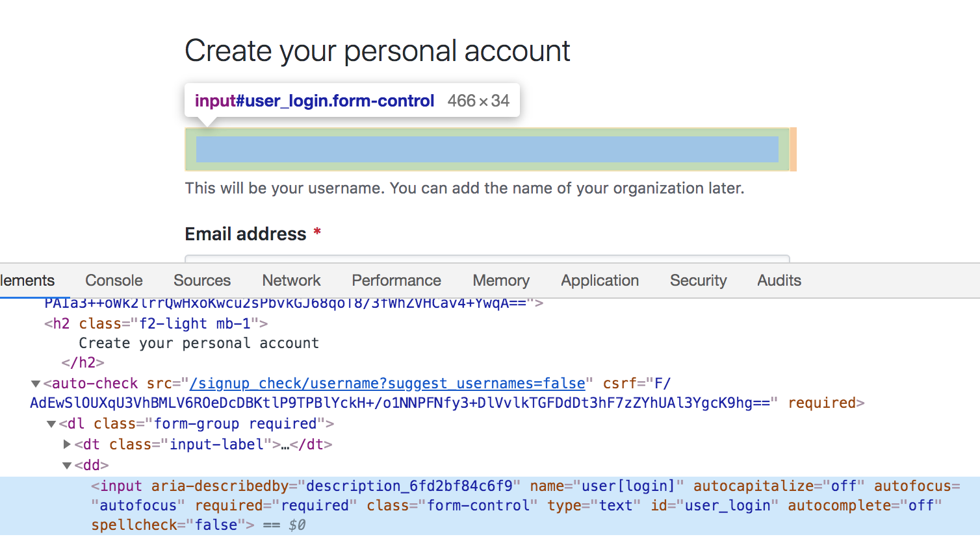
Task: Open the Security tab
Action: click(699, 281)
